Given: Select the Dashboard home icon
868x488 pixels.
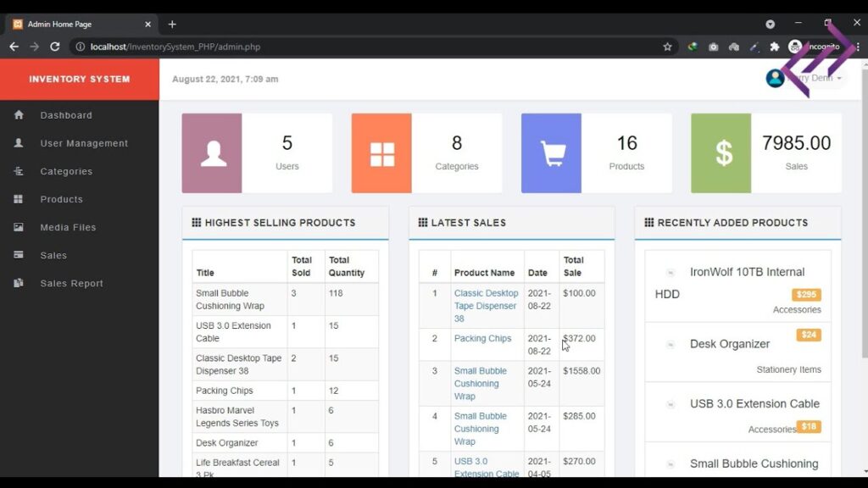Looking at the screenshot, I should tap(19, 114).
